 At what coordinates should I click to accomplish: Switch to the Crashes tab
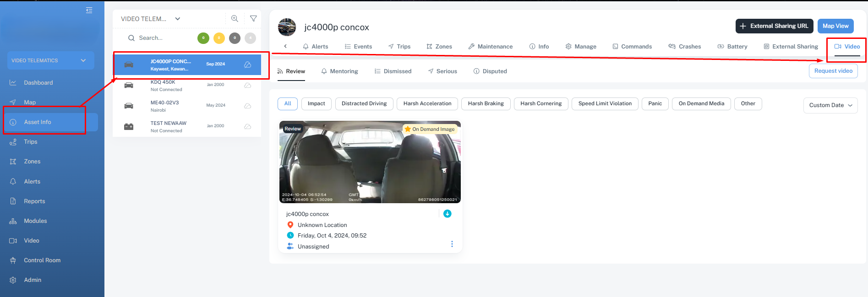point(685,47)
